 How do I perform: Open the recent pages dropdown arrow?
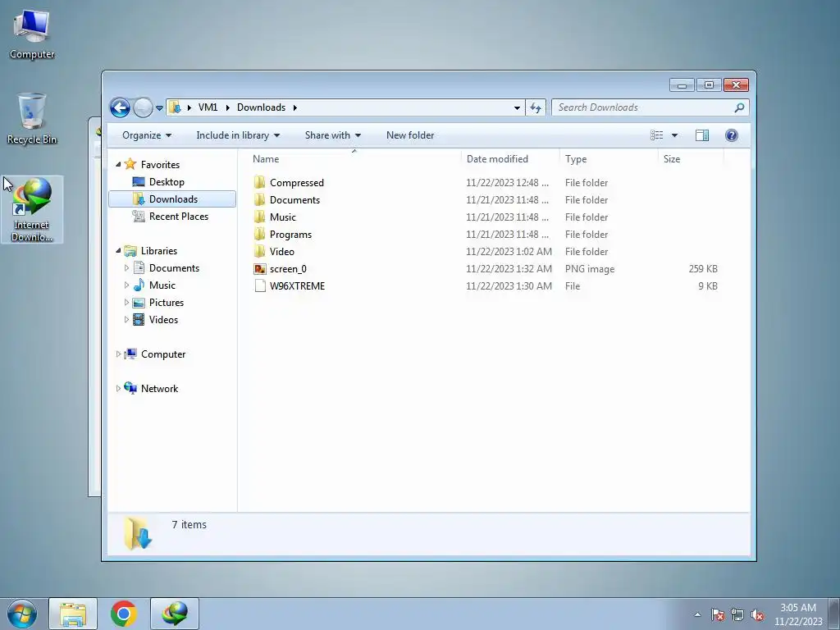[159, 108]
